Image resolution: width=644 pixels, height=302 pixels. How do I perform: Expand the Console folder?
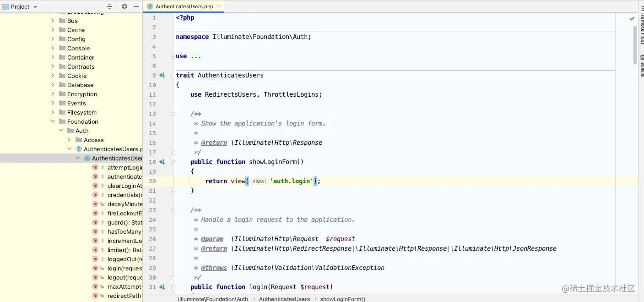(53, 48)
